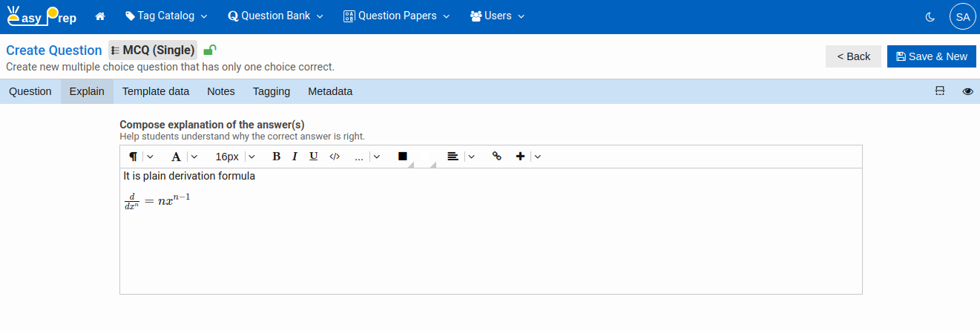The height and width of the screenshot is (331, 980).
Task: Switch to the Tagging tab
Action: (x=271, y=91)
